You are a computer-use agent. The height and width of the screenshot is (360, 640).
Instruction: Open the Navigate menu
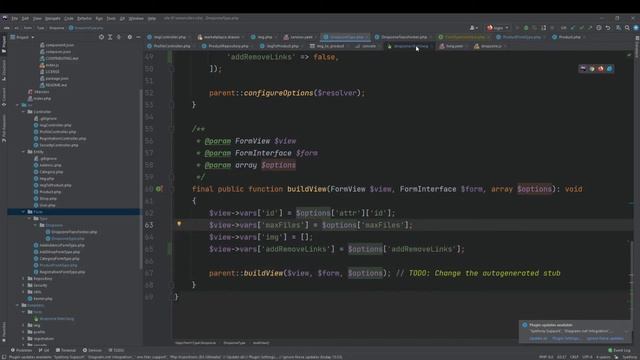[53, 18]
